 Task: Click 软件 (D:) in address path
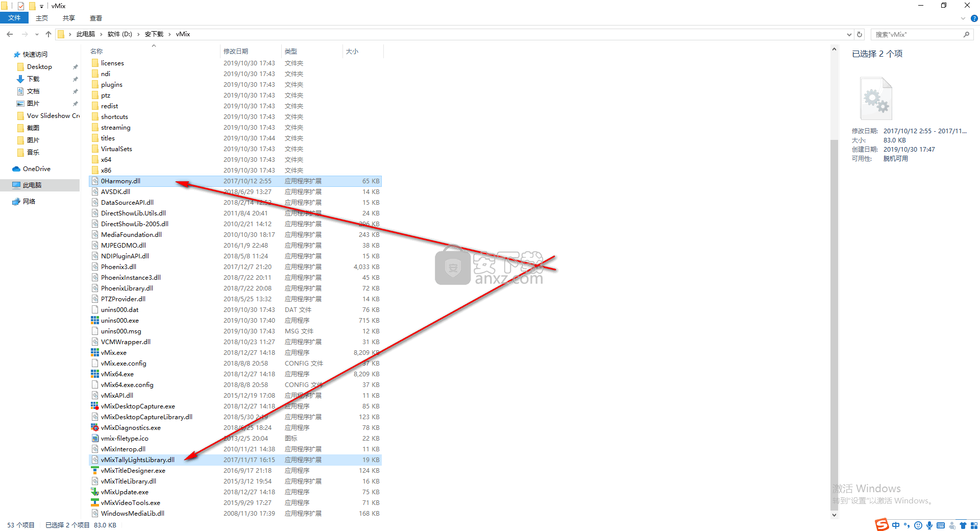coord(120,34)
